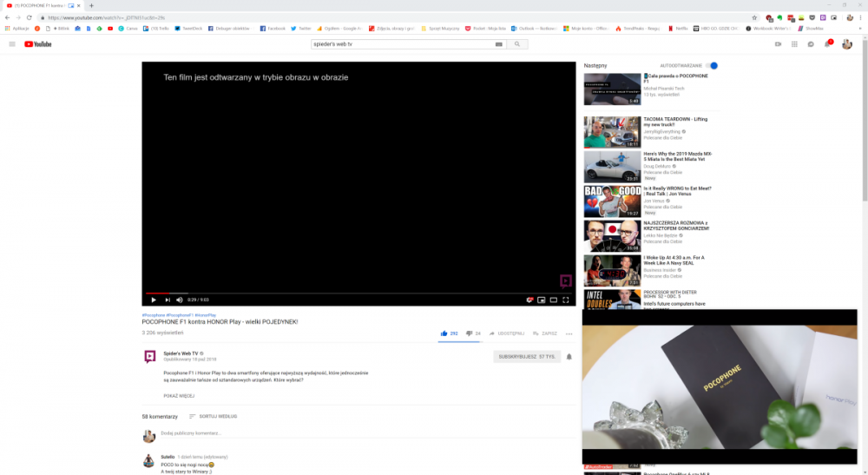Open 'Cała prawda o POCOPHONE F1' thumbnail
Screen dimensions: 868x475
pos(612,89)
